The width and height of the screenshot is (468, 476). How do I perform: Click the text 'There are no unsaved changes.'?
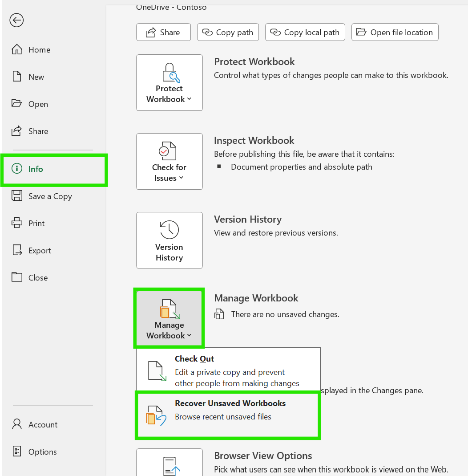click(x=285, y=314)
